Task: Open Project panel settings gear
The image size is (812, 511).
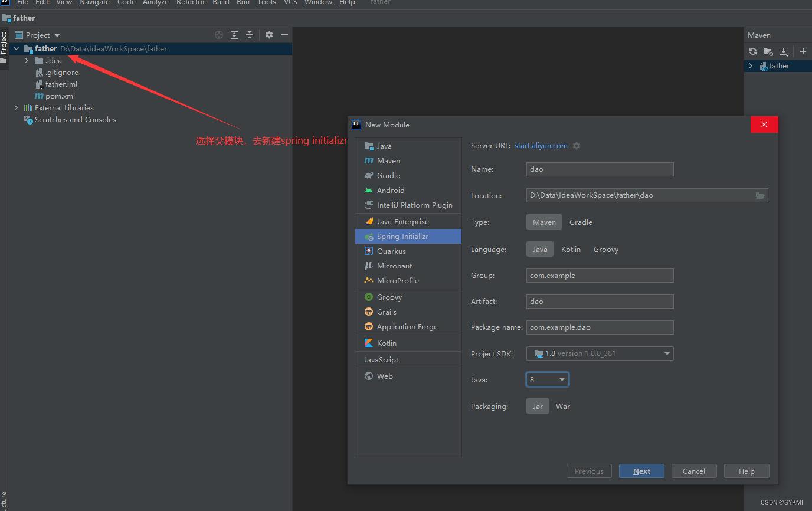Action: coord(269,35)
